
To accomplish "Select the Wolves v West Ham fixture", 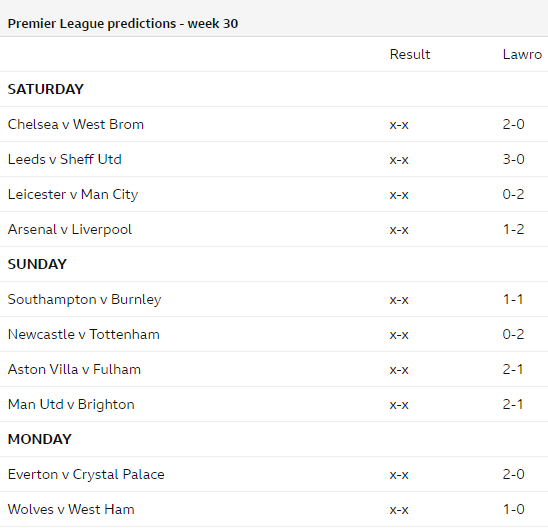I will [x=71, y=509].
